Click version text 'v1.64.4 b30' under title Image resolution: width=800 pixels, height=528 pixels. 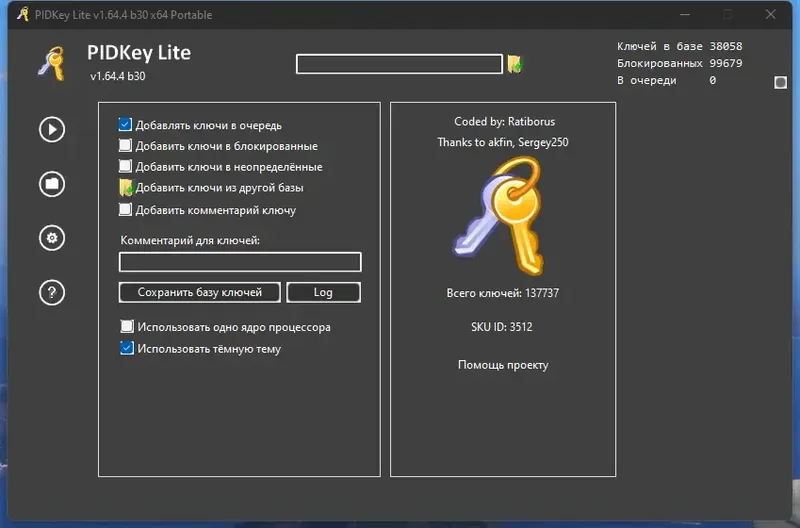click(x=118, y=76)
